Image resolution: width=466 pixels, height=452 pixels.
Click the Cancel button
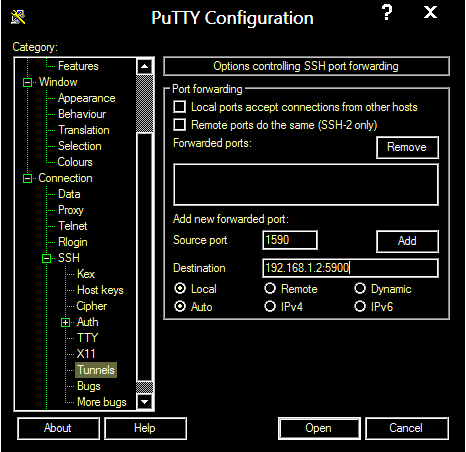click(x=407, y=428)
